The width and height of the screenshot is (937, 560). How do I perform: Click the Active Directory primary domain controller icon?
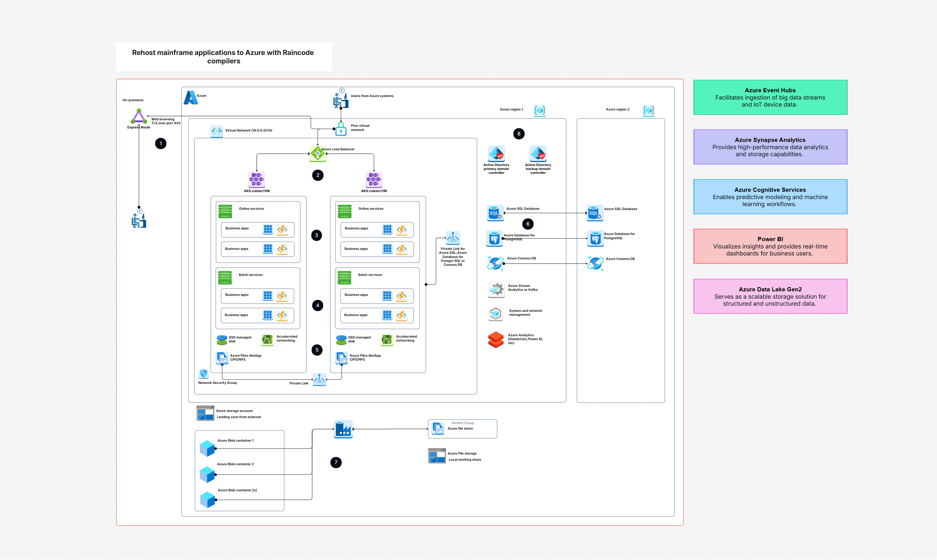(497, 154)
